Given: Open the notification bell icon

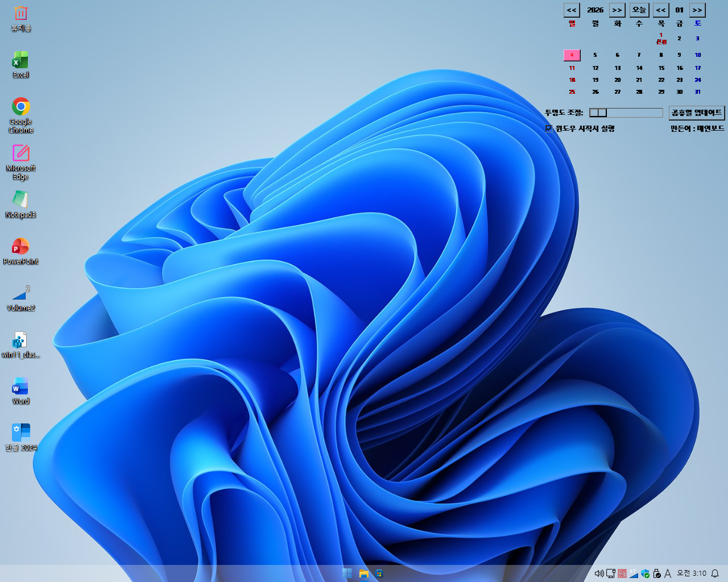Looking at the screenshot, I should [715, 573].
